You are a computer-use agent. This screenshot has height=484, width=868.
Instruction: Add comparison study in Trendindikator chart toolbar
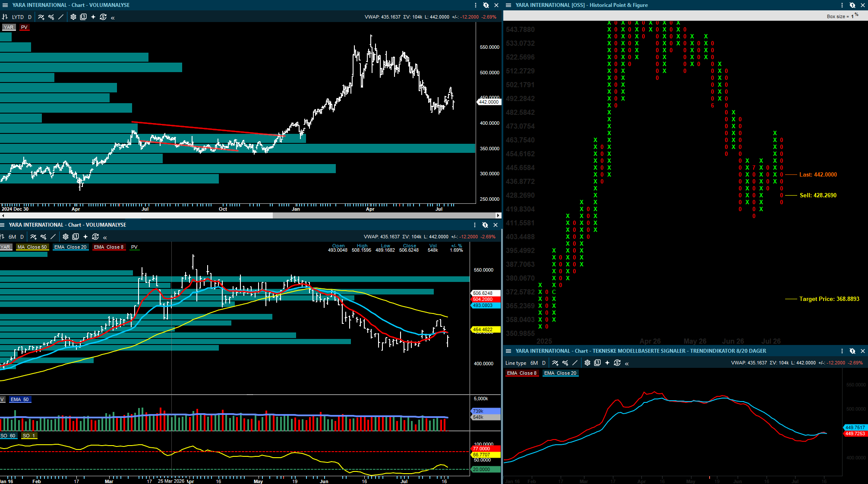coord(565,363)
